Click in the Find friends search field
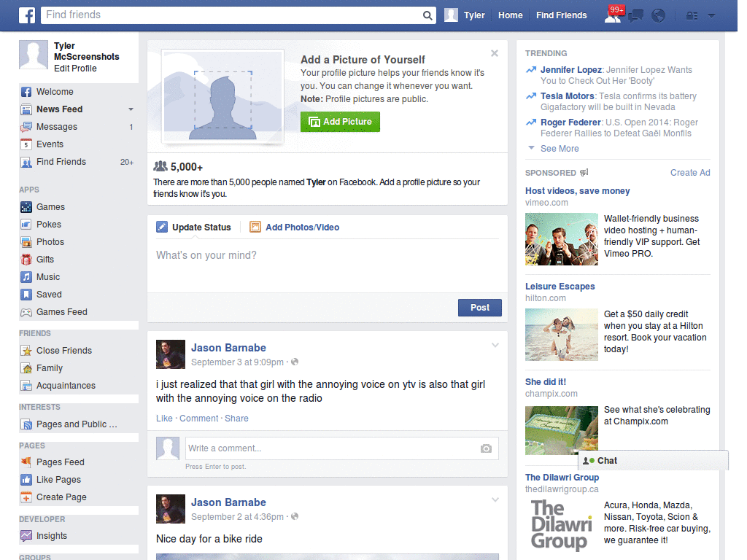 click(x=232, y=15)
